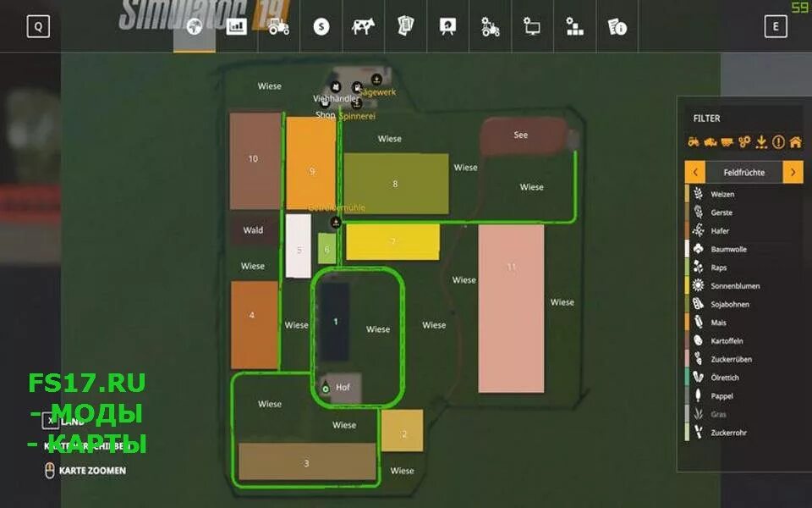This screenshot has width=812, height=508.
Task: Toggle the exclamation mark filter icon
Action: click(x=778, y=141)
